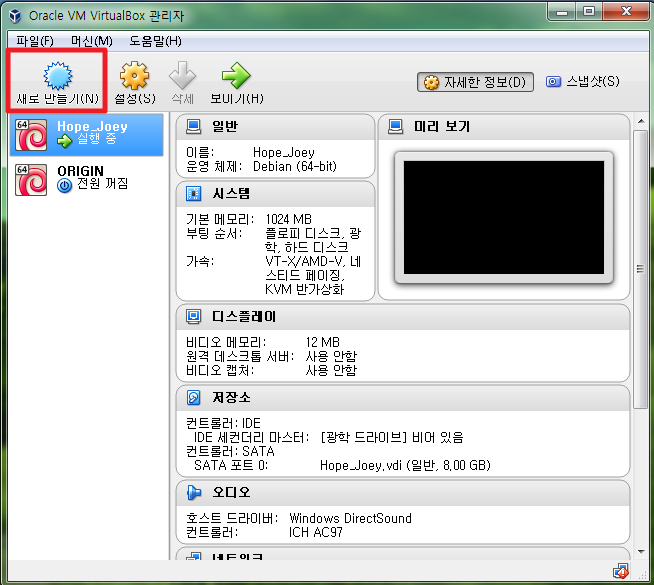Click the ORIGIN power-off status icon

point(65,185)
